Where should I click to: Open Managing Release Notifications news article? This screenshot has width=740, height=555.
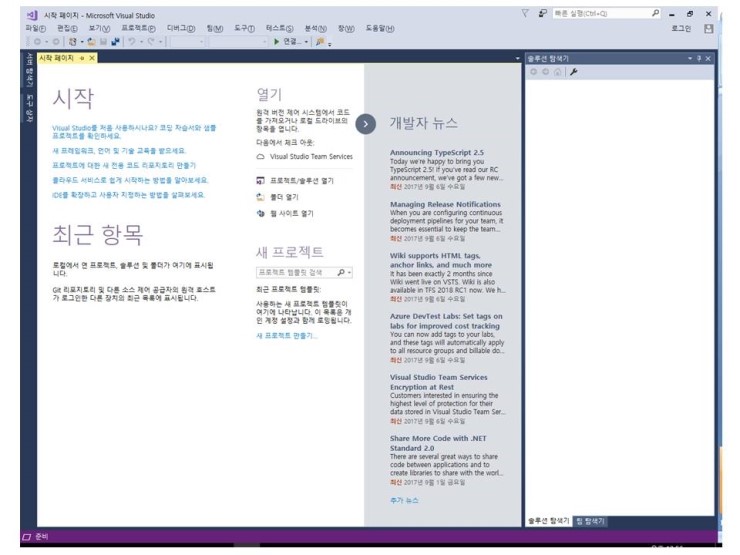click(x=445, y=204)
